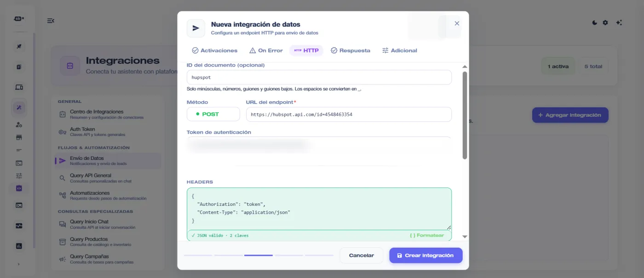Click the paper-plane icon in dialog header
Screen dimensions: 644x278
pos(196,28)
